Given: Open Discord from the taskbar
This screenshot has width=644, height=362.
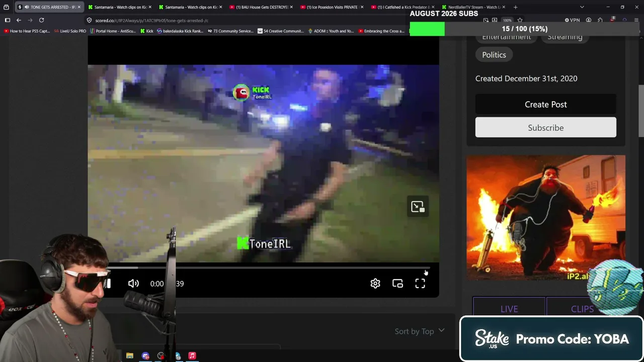Looking at the screenshot, I should click(x=145, y=356).
